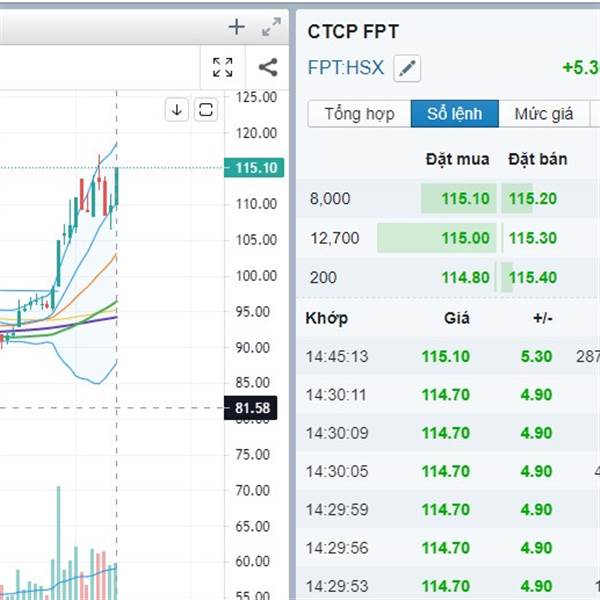Click the +/- column header

pos(543,318)
